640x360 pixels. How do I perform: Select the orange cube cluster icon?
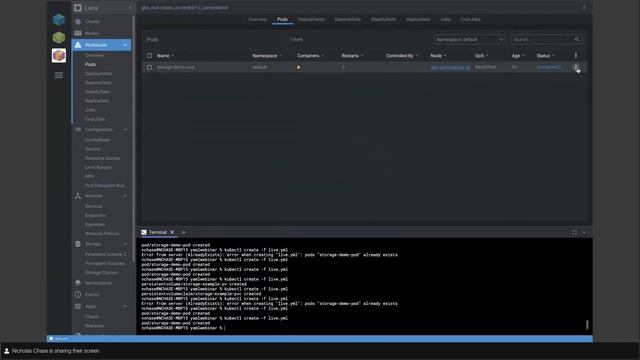(59, 56)
